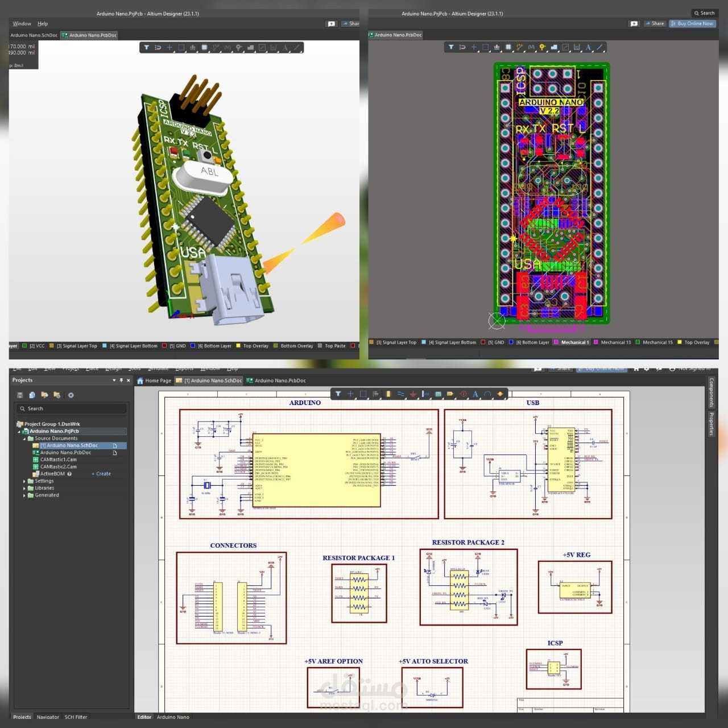This screenshot has width=728, height=728.
Task: Collapse the Source Documents folder
Action: coord(24,439)
